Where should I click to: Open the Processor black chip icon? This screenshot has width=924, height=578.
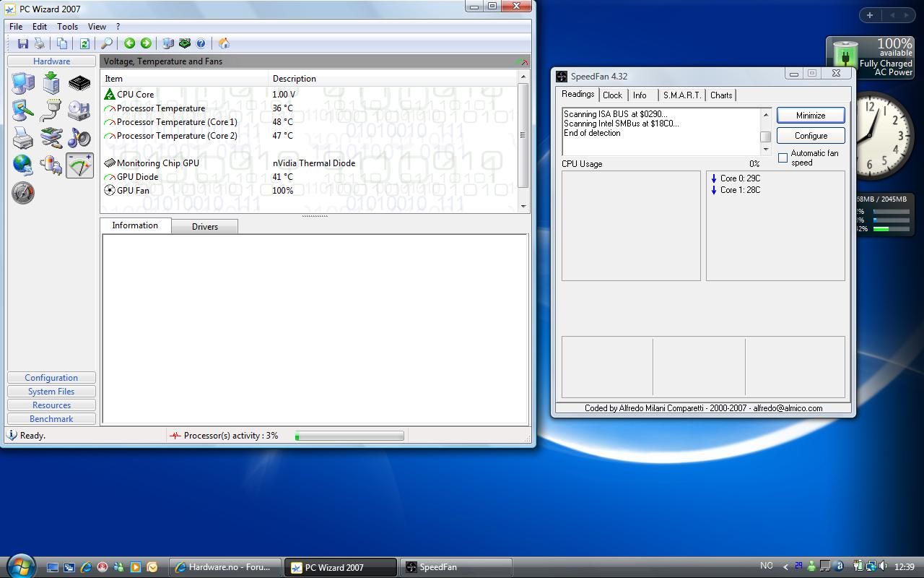tap(79, 83)
